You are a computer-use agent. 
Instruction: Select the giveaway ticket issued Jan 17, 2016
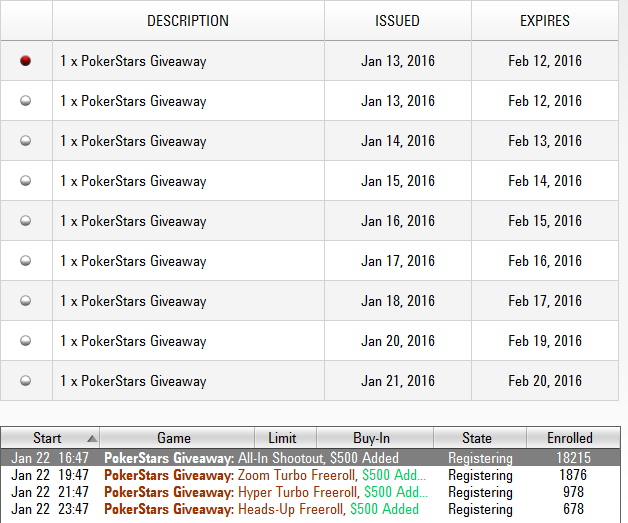click(x=26, y=261)
